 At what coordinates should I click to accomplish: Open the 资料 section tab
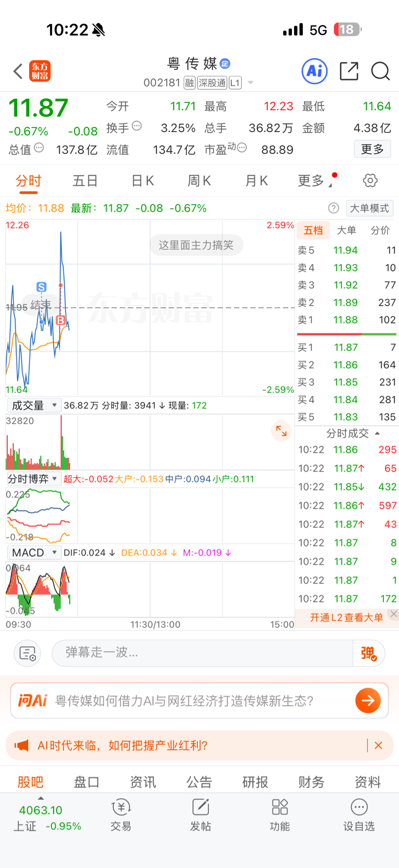368,782
